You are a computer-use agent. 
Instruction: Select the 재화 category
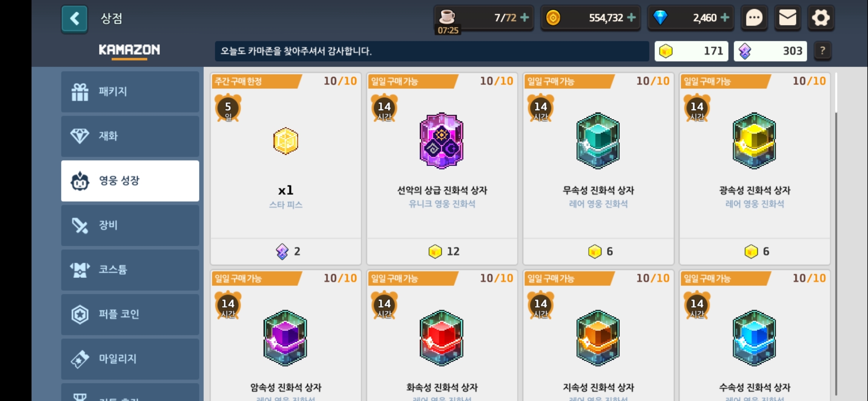(130, 136)
